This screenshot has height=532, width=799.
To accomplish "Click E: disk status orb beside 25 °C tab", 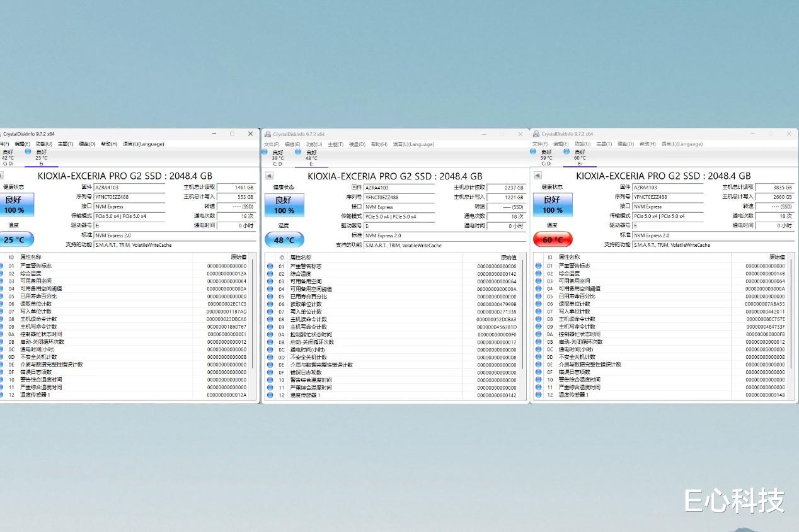I will pos(28,151).
